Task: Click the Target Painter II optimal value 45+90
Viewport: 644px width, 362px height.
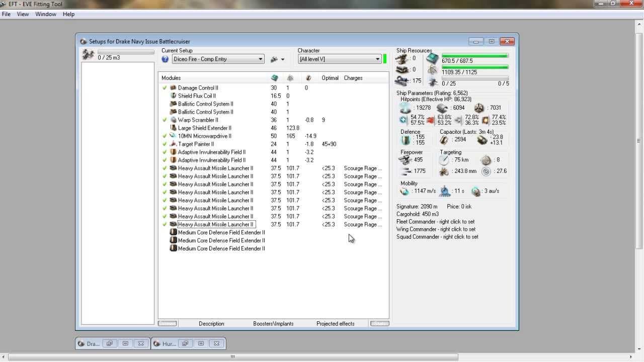Action: [329, 144]
